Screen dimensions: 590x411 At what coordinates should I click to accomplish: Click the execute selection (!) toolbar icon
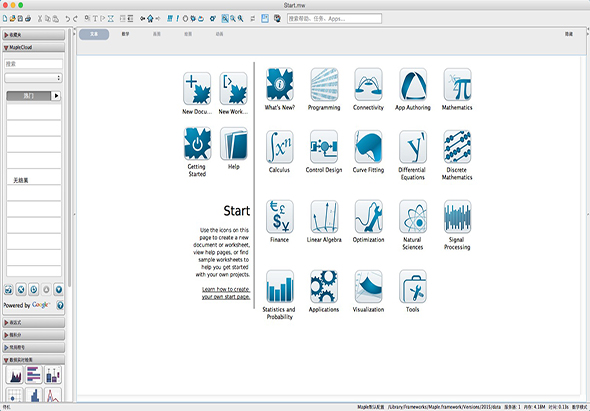pos(178,18)
